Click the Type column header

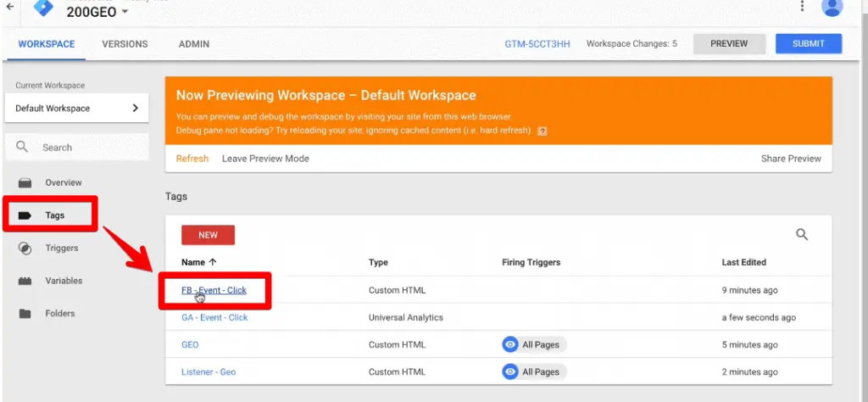tap(378, 262)
